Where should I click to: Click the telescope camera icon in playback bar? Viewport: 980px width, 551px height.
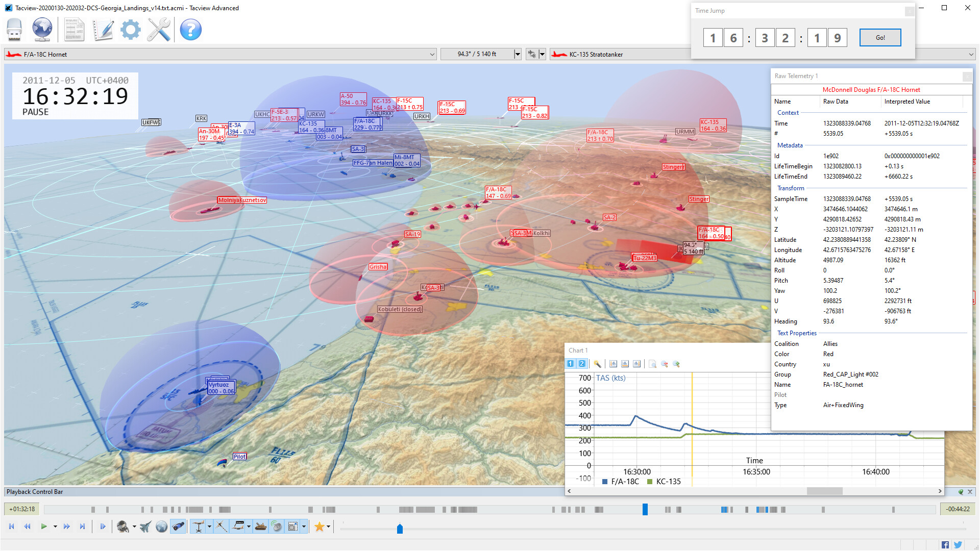point(178,526)
